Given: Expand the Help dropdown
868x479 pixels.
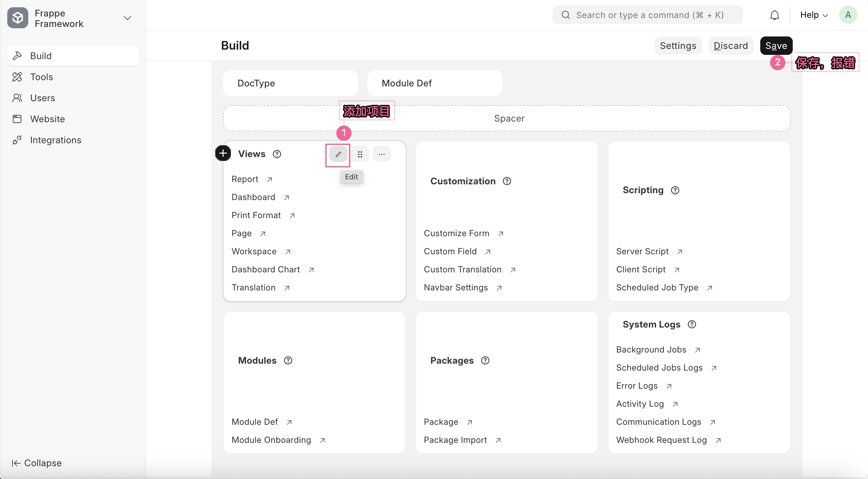Looking at the screenshot, I should click(x=814, y=15).
